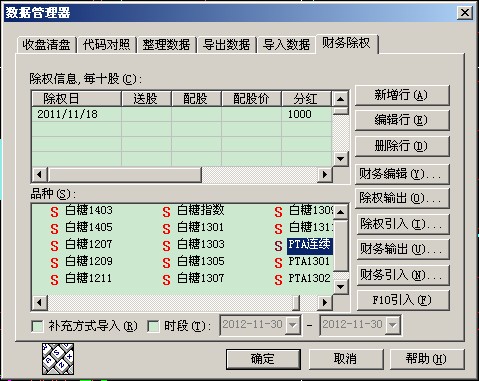Click the 配股 column header
This screenshot has height=381, width=479.
point(196,99)
